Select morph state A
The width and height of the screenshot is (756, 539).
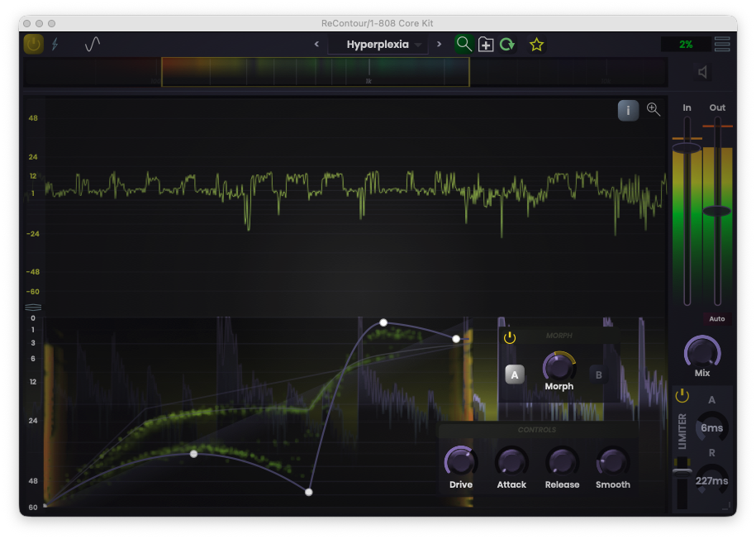coord(514,374)
